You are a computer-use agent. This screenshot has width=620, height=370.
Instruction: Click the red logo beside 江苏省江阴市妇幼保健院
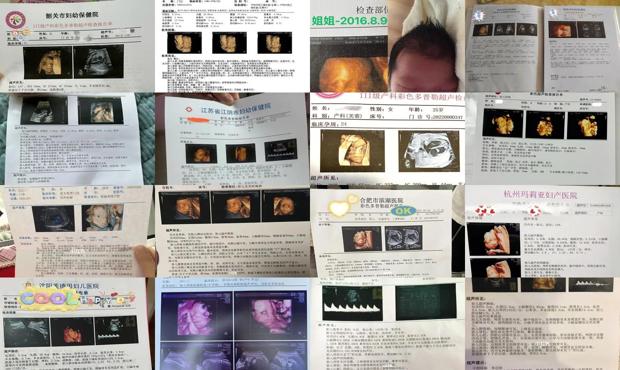pos(189,109)
